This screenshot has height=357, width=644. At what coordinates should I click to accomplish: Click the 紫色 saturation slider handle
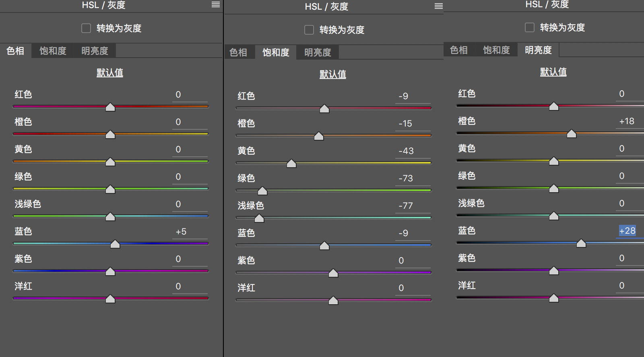tap(333, 273)
